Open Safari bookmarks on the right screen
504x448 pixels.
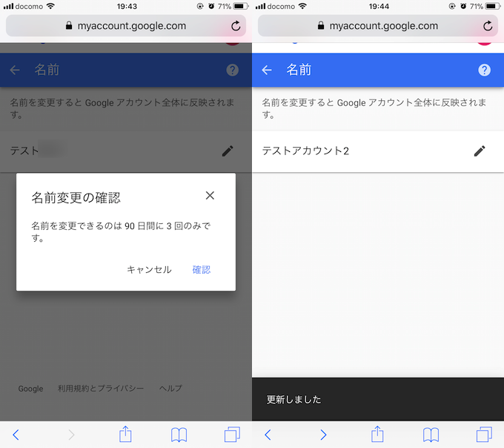pos(431,434)
